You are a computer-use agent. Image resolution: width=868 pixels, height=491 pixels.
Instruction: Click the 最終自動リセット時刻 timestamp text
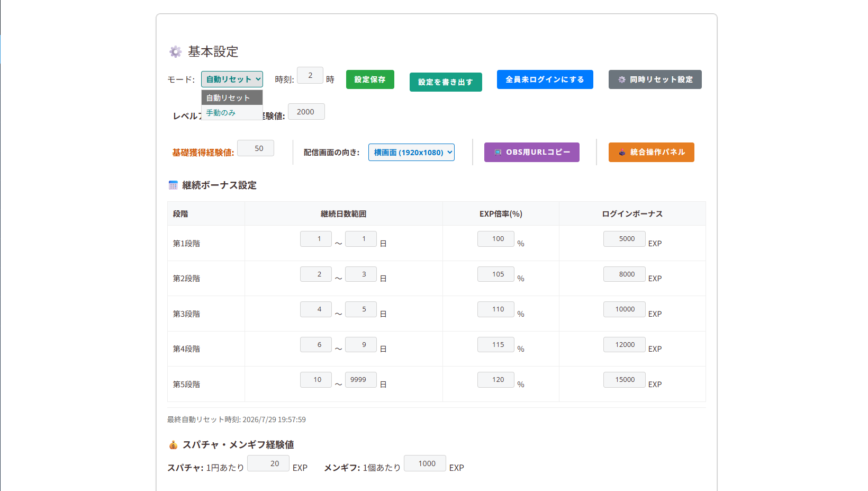click(x=237, y=419)
